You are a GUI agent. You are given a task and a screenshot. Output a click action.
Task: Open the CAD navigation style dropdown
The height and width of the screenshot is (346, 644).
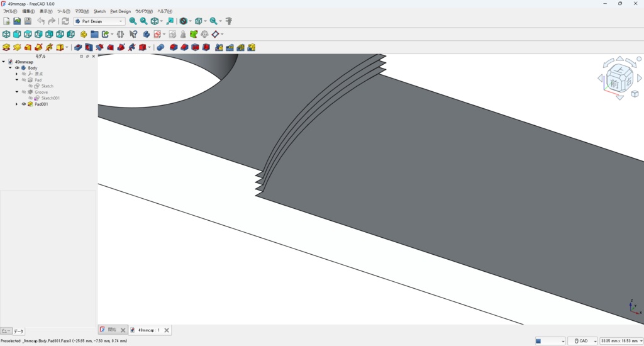(583, 341)
